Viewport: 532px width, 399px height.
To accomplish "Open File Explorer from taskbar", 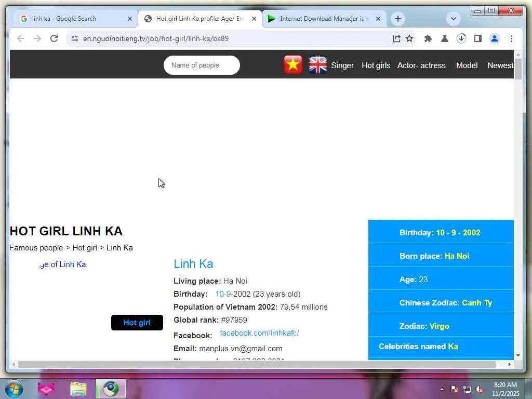I will 78,389.
